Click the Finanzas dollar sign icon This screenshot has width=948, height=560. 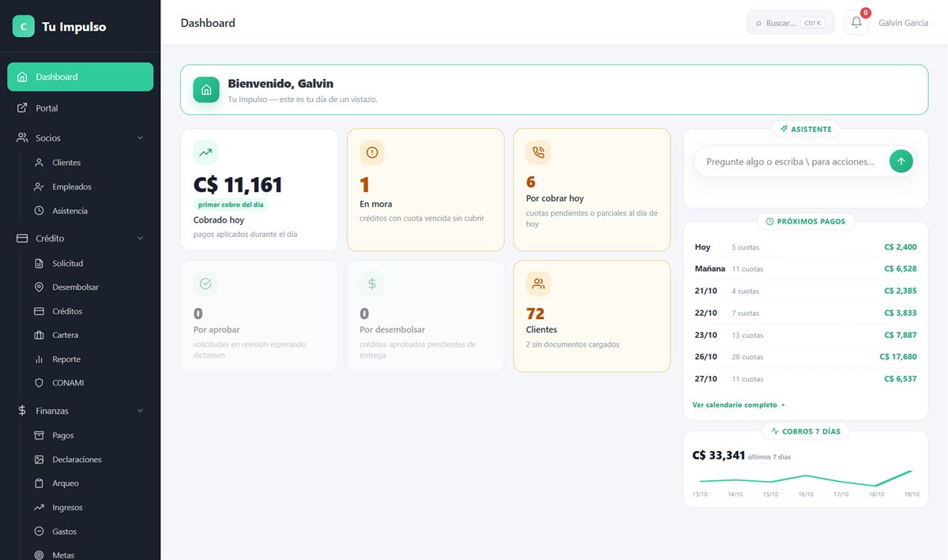(x=22, y=411)
